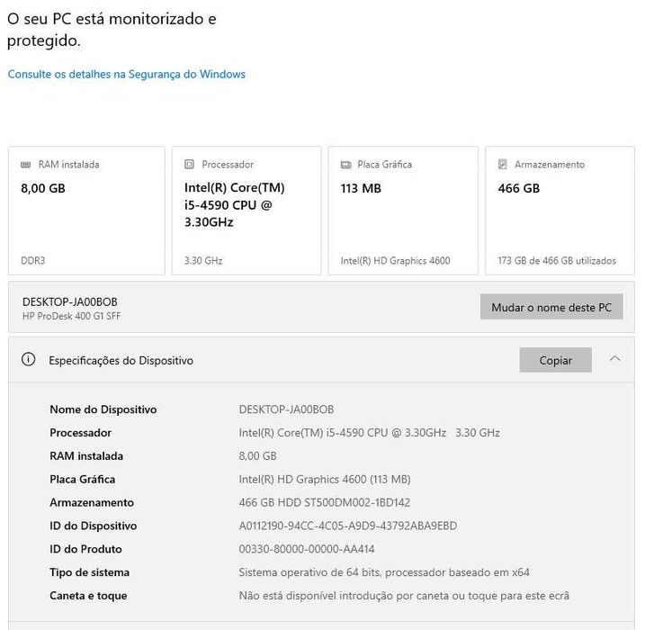Select the 466 GB storage value in card

[x=518, y=188]
